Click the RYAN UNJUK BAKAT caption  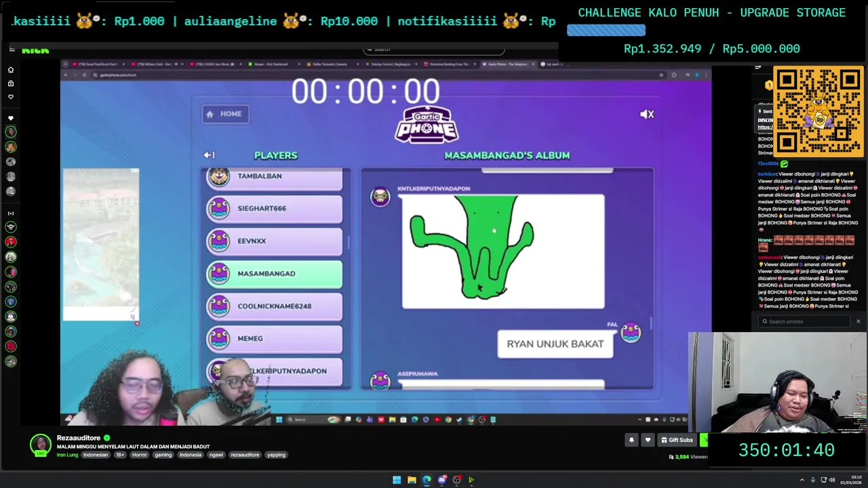[555, 344]
